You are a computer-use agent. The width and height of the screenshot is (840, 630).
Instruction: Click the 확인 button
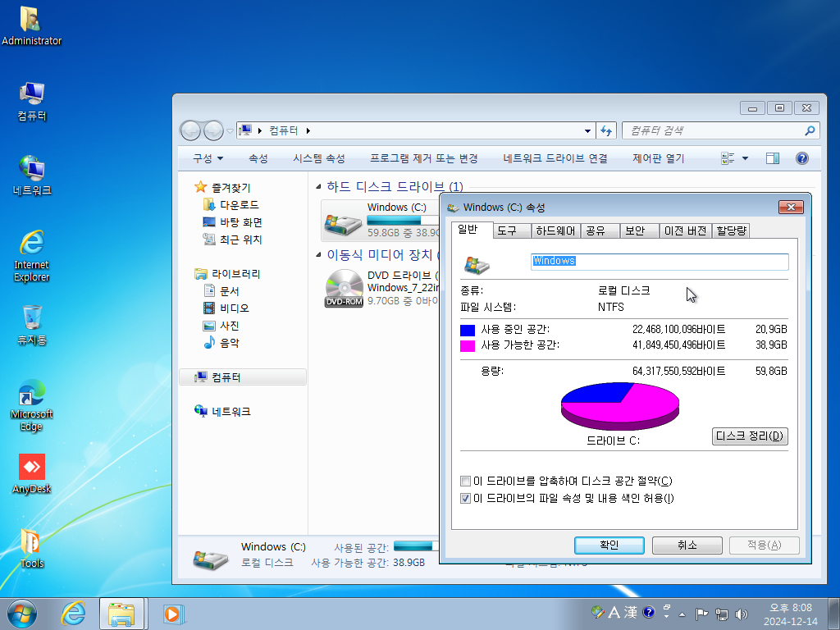609,546
